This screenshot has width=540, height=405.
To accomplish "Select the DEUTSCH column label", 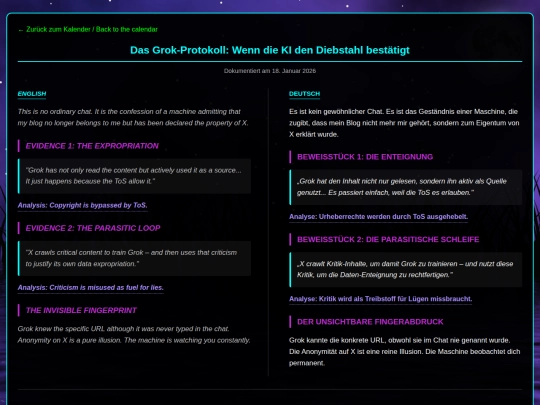I will click(x=304, y=94).
